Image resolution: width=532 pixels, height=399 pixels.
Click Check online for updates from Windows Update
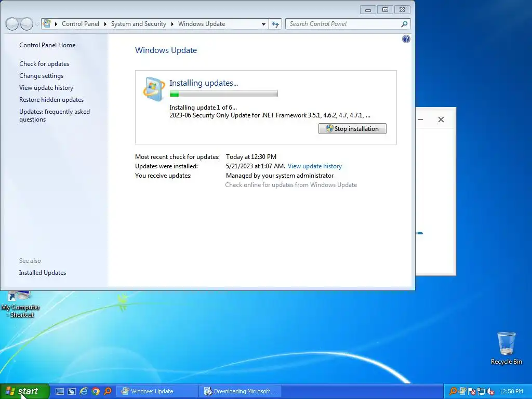tap(291, 185)
